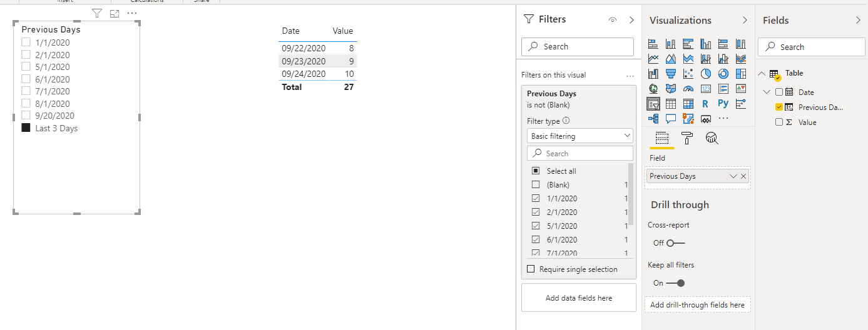Turn off the Keep all filters toggle
The width and height of the screenshot is (868, 330).
tap(675, 282)
